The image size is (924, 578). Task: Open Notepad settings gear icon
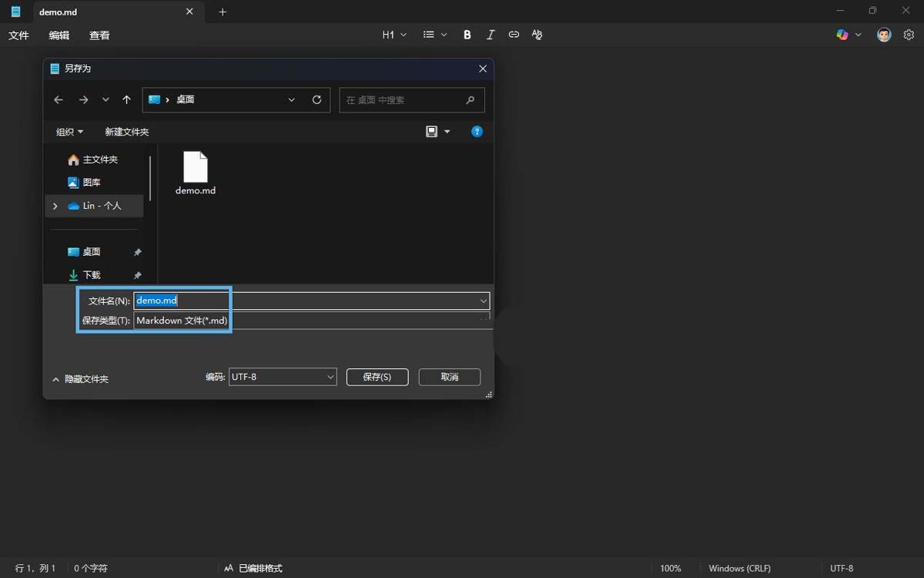click(x=909, y=35)
